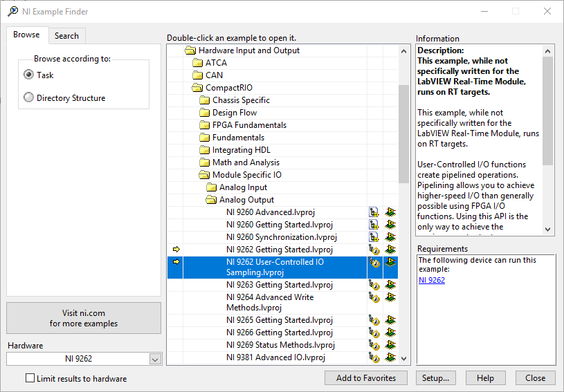Click the Information panel scroll up arrow
Screen dimensions: 564x392
coord(547,51)
